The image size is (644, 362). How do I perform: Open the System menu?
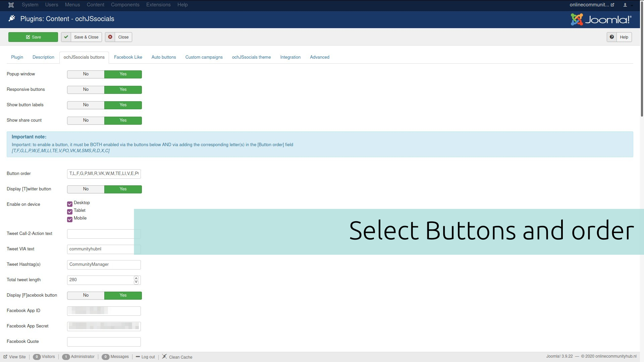point(30,5)
